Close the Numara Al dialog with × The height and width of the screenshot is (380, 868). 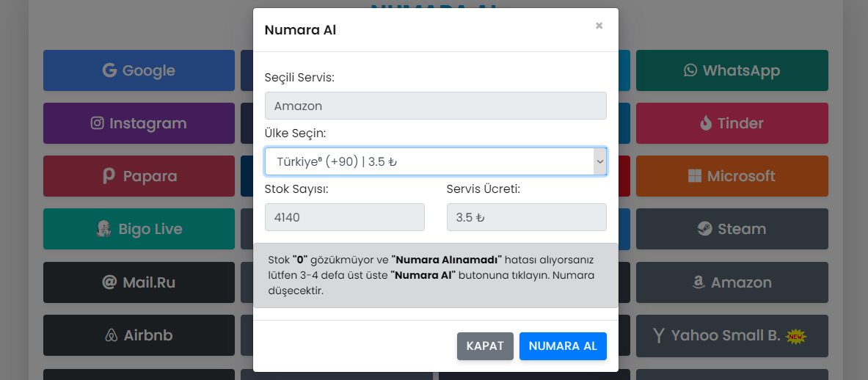click(x=599, y=26)
